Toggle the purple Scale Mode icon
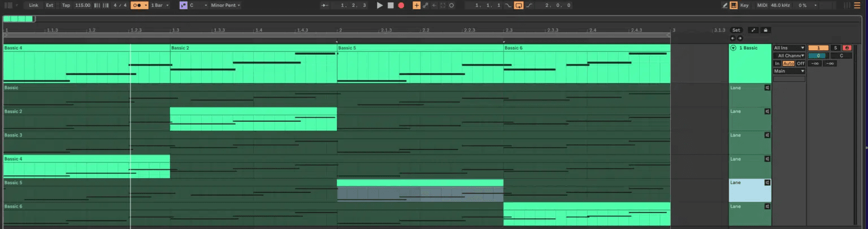This screenshot has width=868, height=229. pos(184,5)
